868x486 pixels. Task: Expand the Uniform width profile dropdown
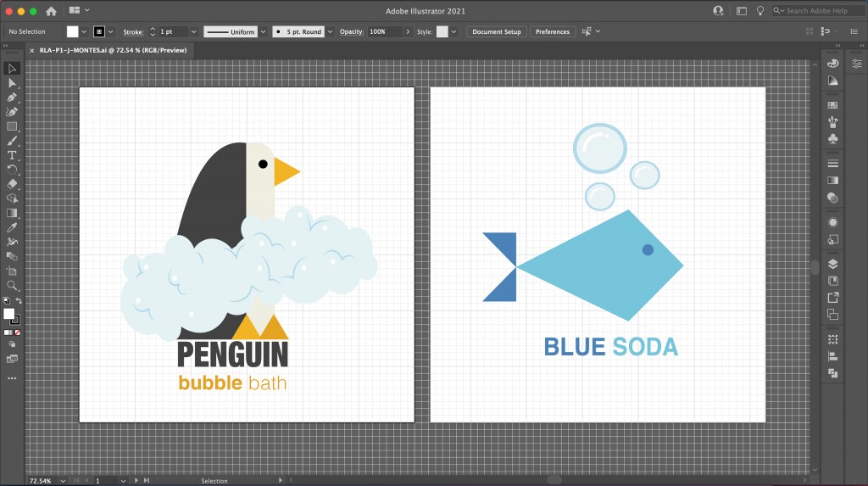(x=264, y=31)
